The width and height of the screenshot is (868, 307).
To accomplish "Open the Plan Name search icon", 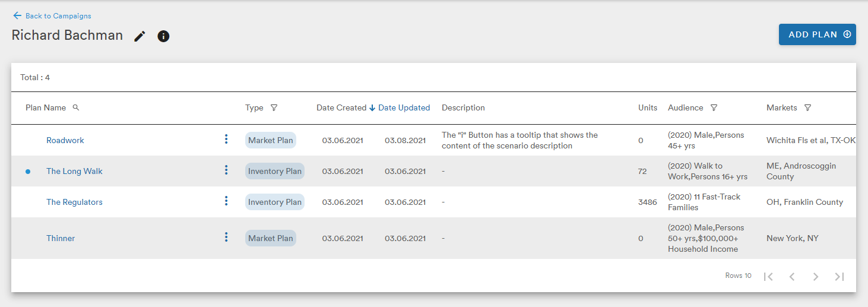I will pyautogui.click(x=76, y=107).
